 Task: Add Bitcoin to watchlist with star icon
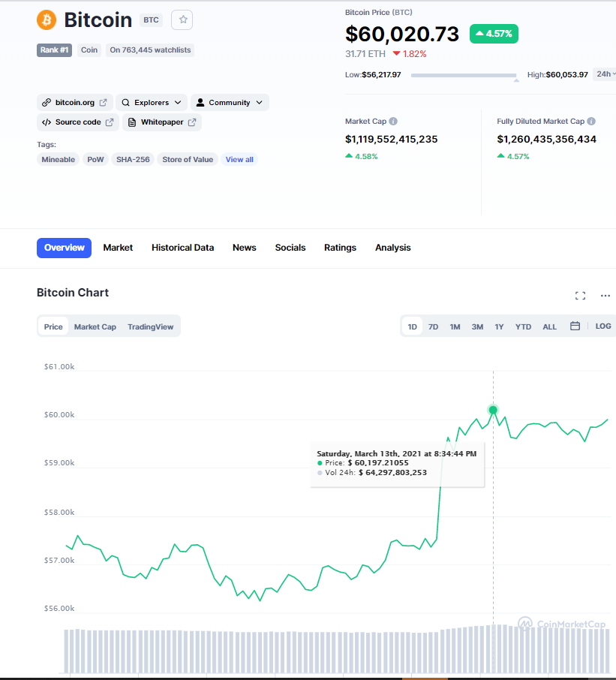182,20
